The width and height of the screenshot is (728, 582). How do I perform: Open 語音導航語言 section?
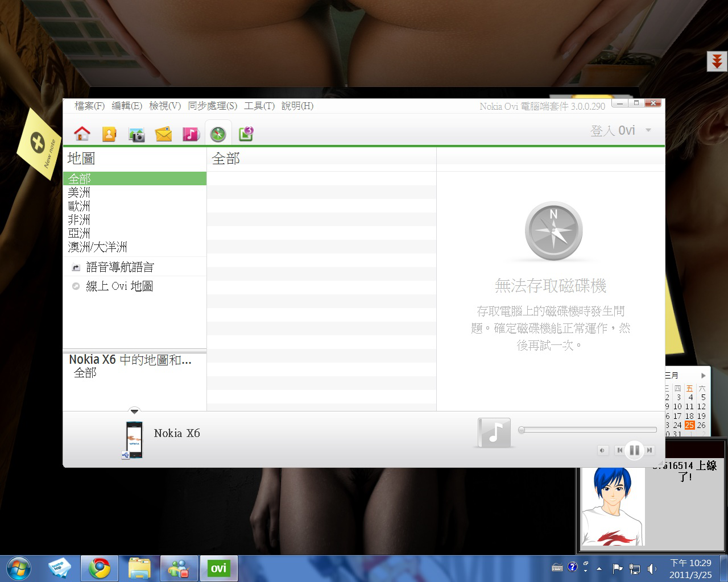point(120,267)
